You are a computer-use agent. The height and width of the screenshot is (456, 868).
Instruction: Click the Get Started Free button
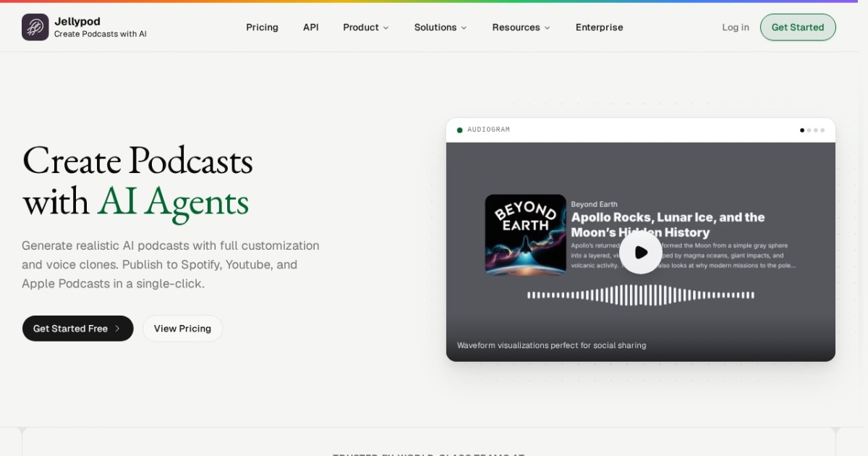pyautogui.click(x=78, y=329)
